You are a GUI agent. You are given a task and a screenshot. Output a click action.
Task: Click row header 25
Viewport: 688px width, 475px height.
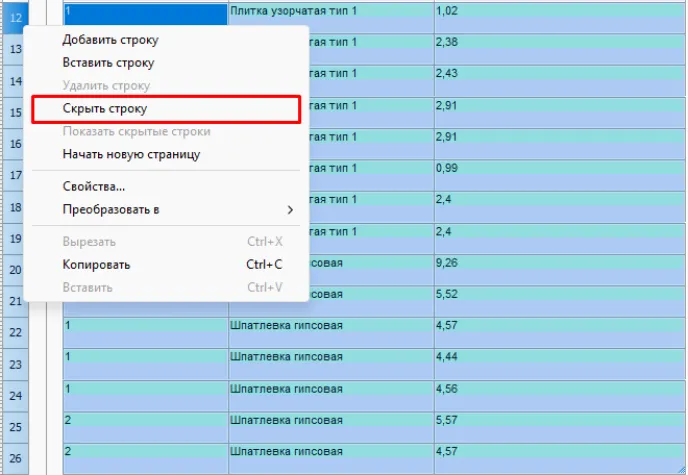(15, 428)
